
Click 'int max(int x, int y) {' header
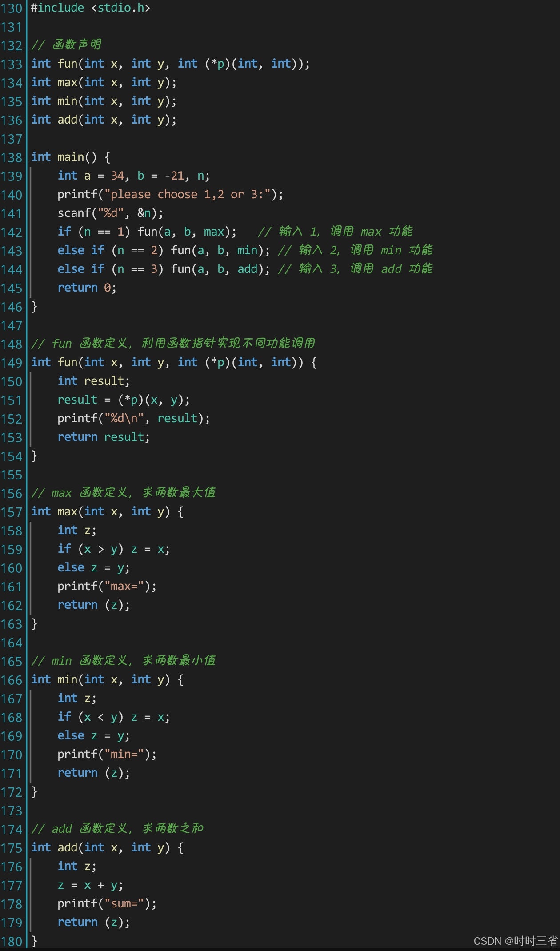[107, 512]
